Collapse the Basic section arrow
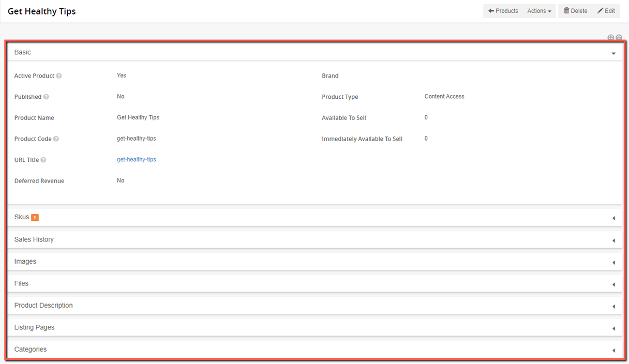 tap(613, 53)
